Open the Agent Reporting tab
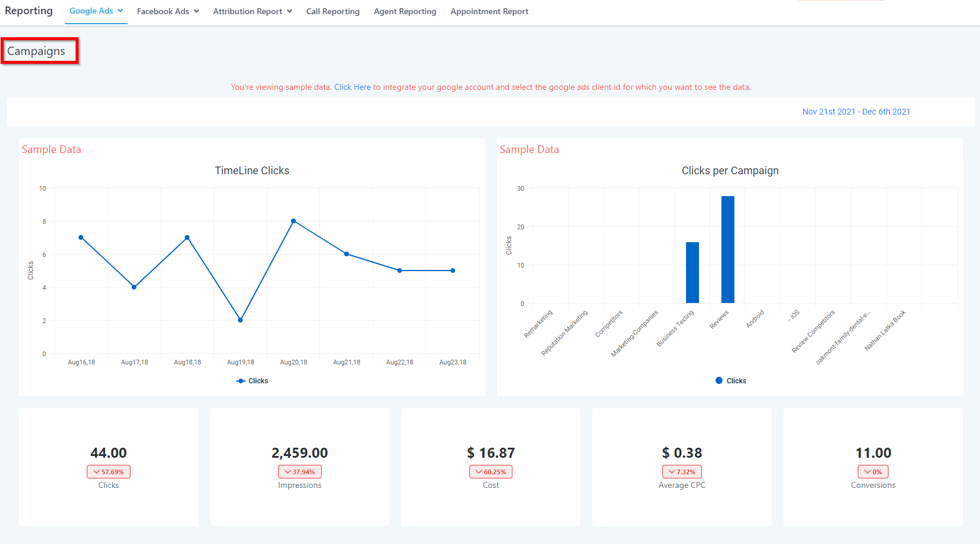Image resolution: width=980 pixels, height=544 pixels. click(404, 11)
